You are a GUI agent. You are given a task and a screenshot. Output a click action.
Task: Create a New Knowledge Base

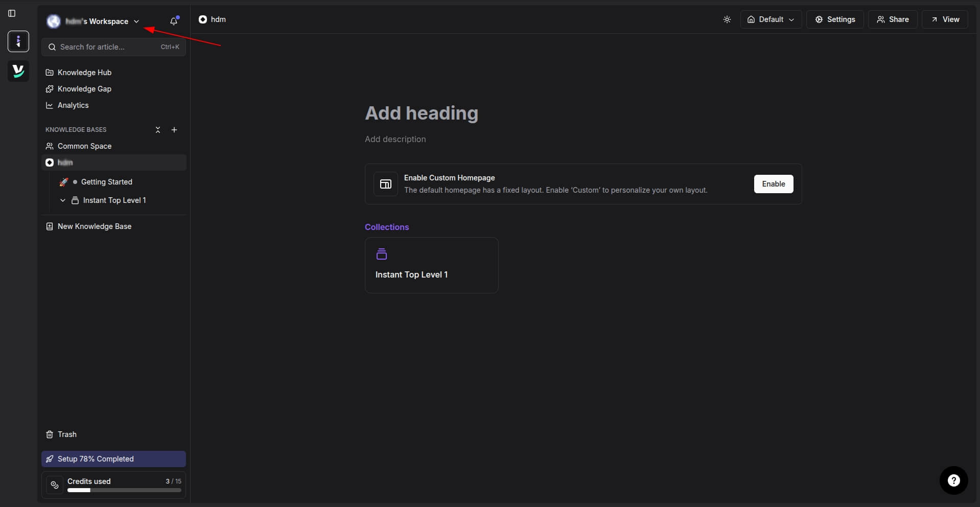[94, 226]
